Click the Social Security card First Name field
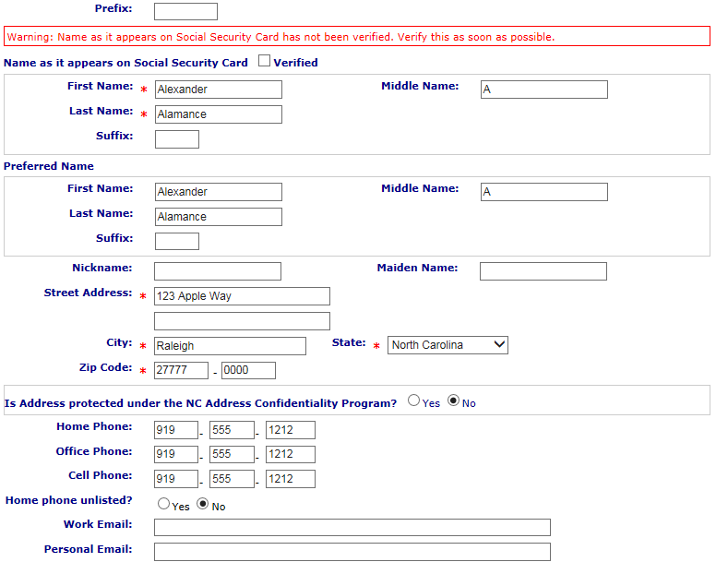 point(218,90)
